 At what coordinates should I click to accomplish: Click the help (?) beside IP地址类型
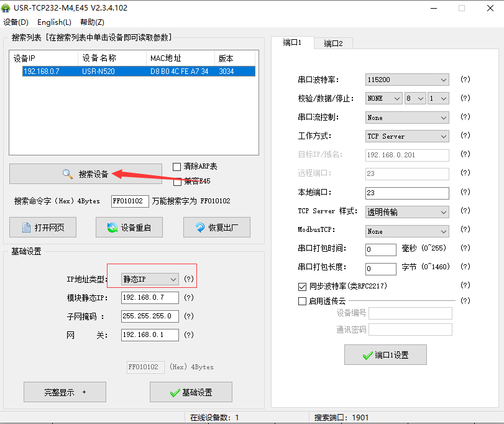point(189,280)
